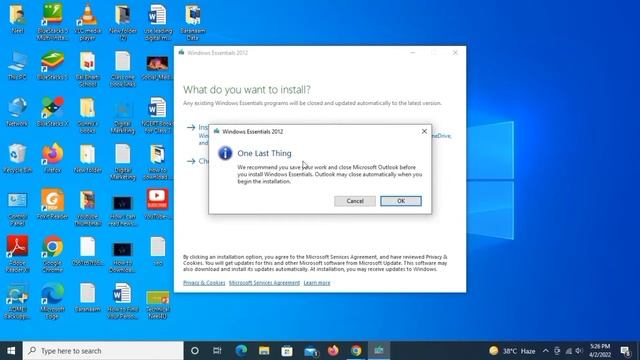Open the Privacy & Cookies link
The height and width of the screenshot is (360, 640).
click(x=204, y=283)
